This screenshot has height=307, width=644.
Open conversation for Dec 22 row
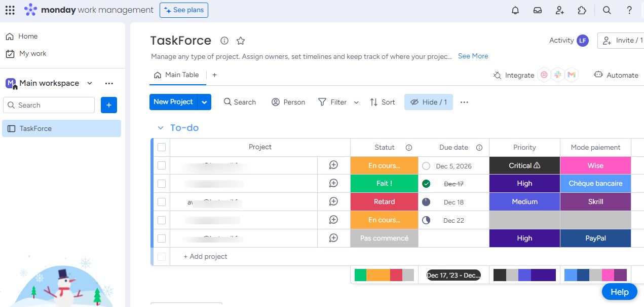click(x=333, y=220)
